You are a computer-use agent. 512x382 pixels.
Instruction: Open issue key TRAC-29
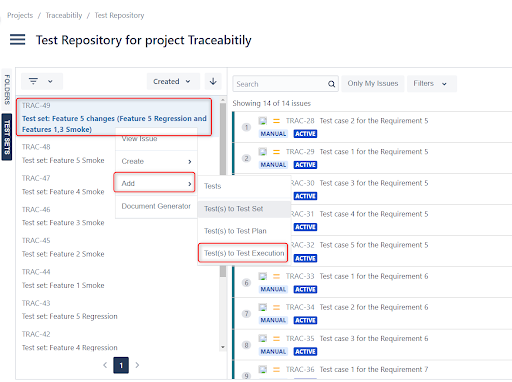(x=300, y=152)
